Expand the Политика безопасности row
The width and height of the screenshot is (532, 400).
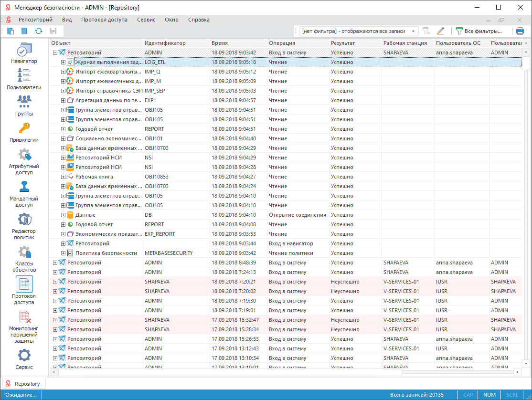click(x=63, y=253)
